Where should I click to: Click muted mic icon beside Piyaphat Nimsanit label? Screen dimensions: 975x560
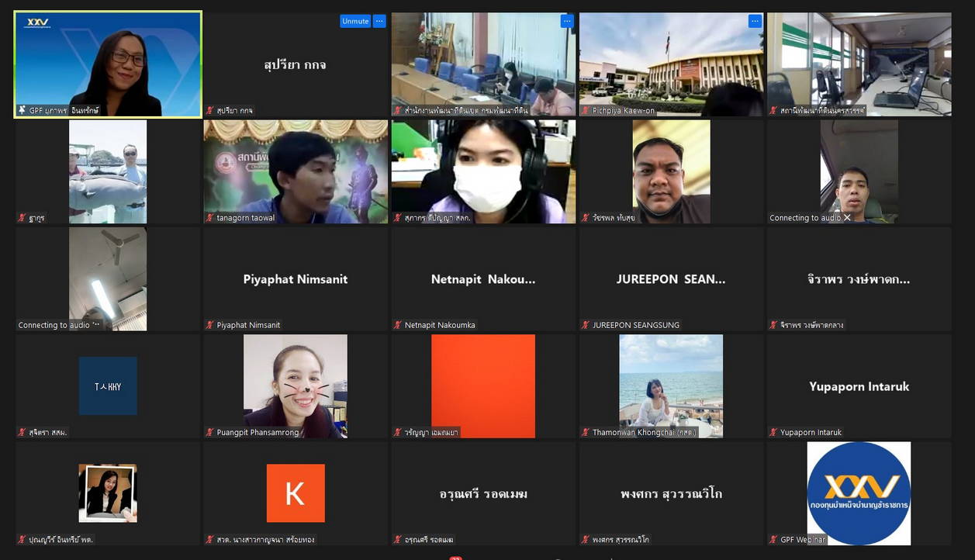(210, 325)
